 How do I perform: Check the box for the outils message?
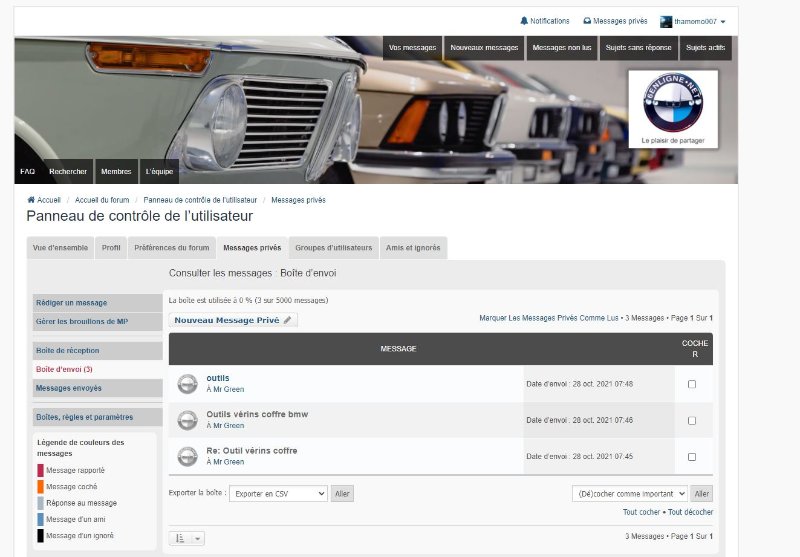tap(692, 384)
